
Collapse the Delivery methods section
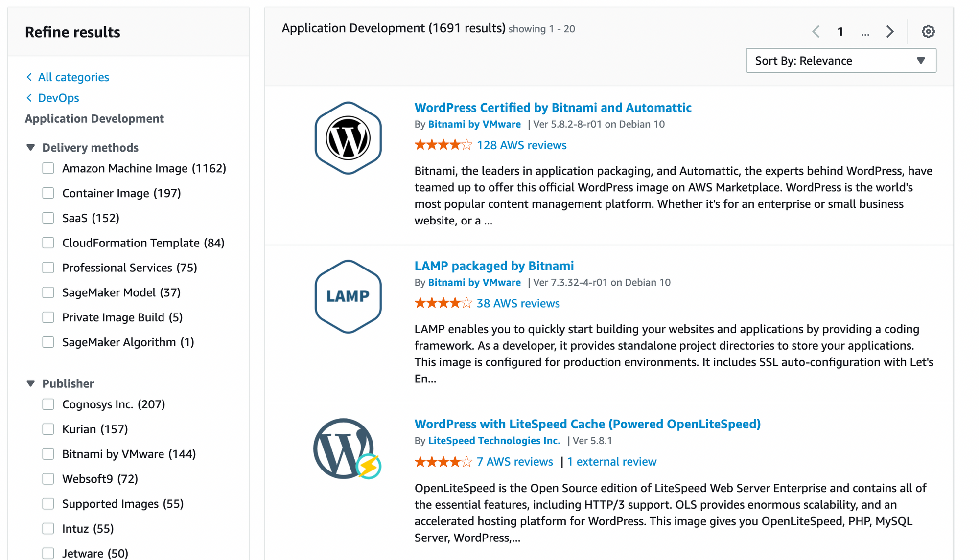pos(31,147)
